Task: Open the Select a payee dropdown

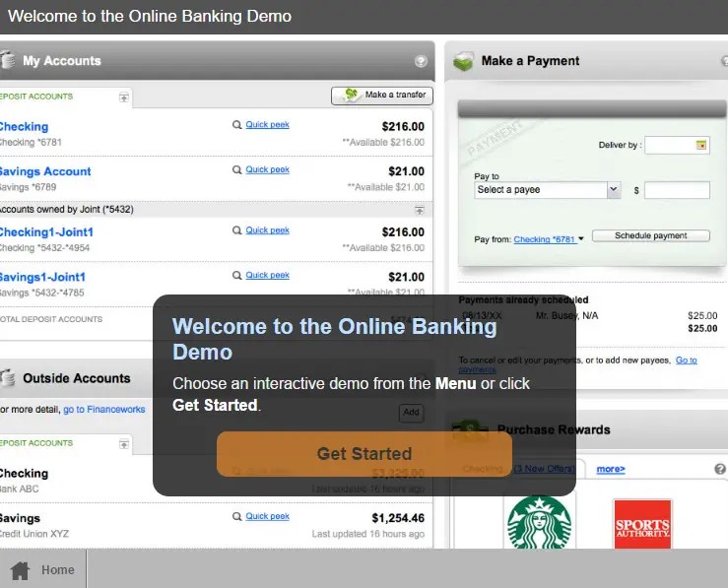Action: pyautogui.click(x=548, y=190)
